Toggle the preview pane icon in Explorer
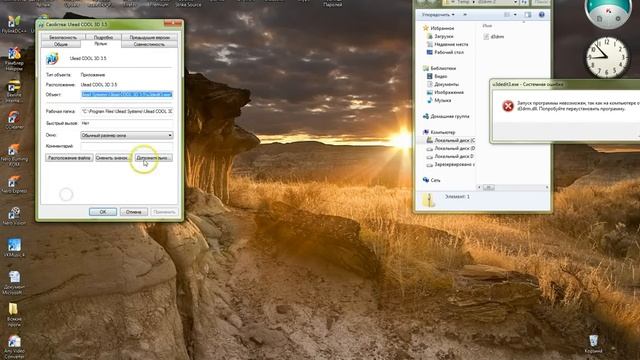This screenshot has height=360, width=640. click(528, 15)
